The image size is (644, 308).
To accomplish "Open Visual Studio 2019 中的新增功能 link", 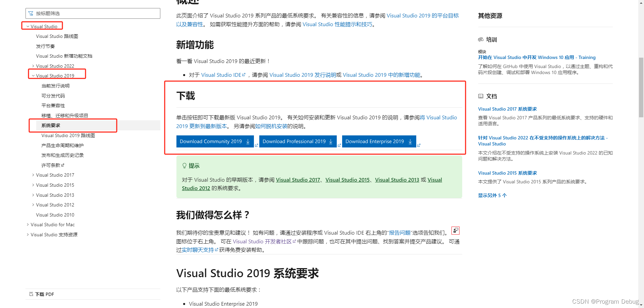I will pos(382,75).
